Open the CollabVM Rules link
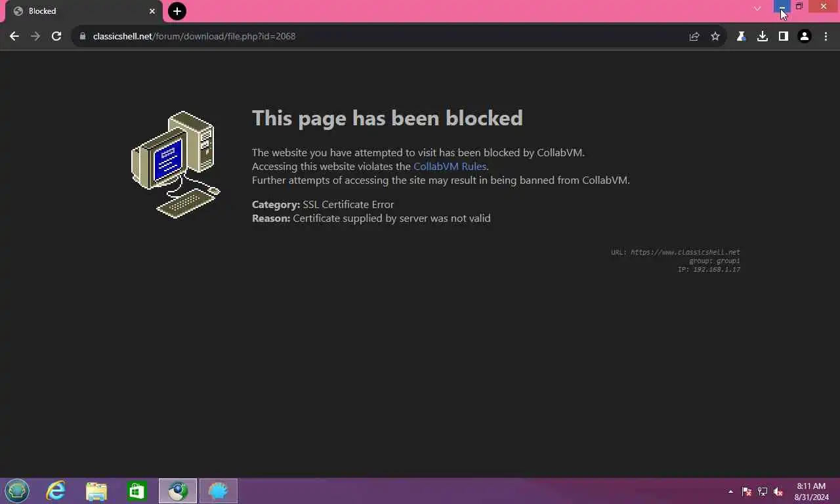This screenshot has height=504, width=840. click(x=450, y=166)
